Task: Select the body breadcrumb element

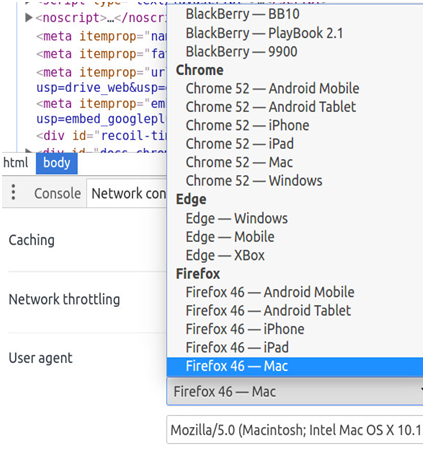Action: point(57,163)
